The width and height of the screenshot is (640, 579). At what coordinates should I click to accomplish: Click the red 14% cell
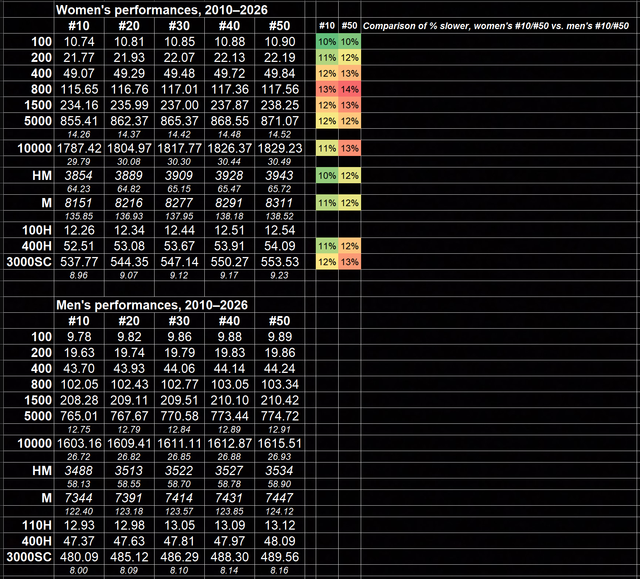tap(350, 89)
